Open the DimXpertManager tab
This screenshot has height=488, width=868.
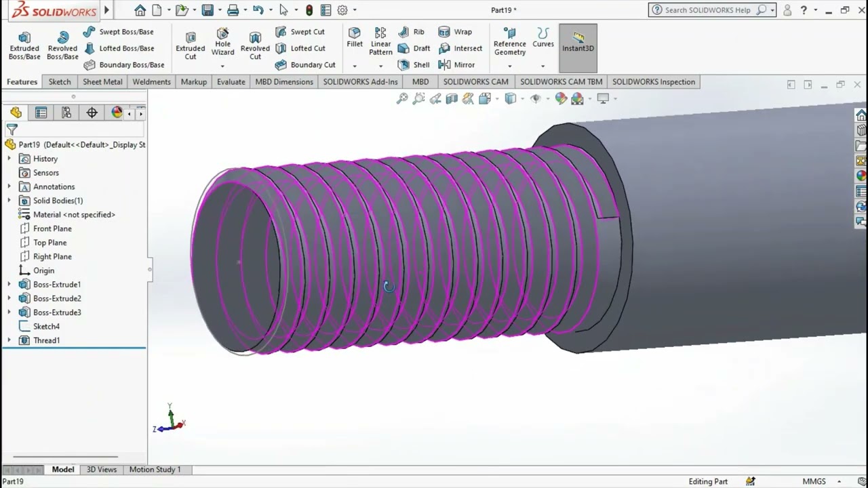tap(92, 113)
